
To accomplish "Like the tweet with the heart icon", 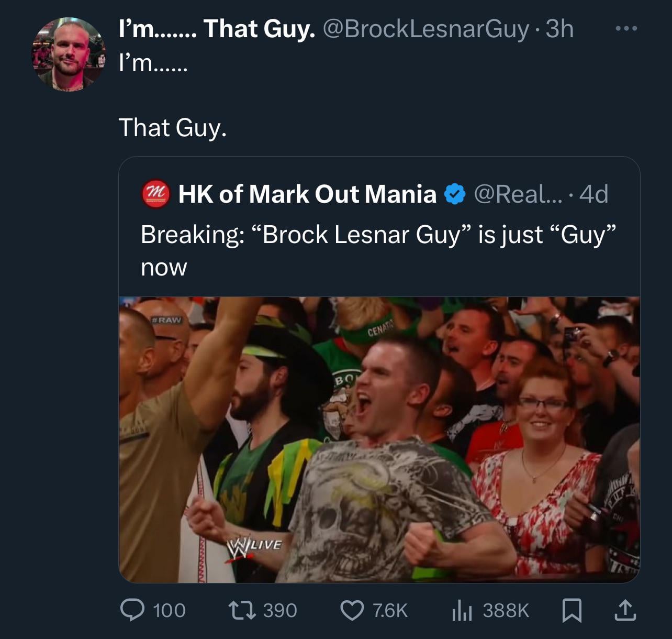I will coord(352,610).
